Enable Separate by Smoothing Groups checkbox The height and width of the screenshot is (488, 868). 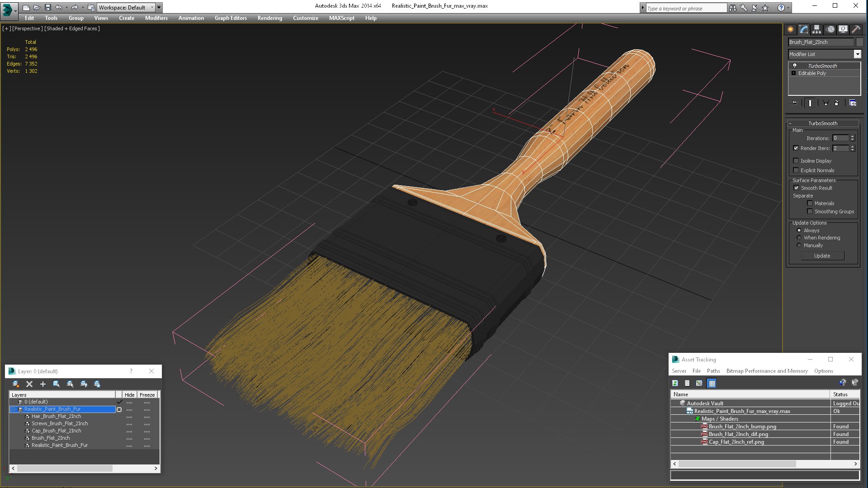click(810, 211)
